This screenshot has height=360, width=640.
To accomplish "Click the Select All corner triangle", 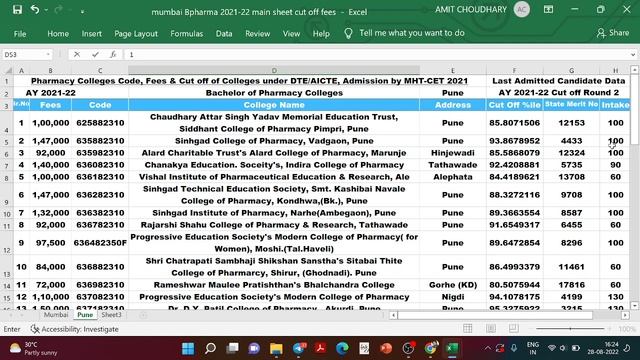I will click(7, 70).
